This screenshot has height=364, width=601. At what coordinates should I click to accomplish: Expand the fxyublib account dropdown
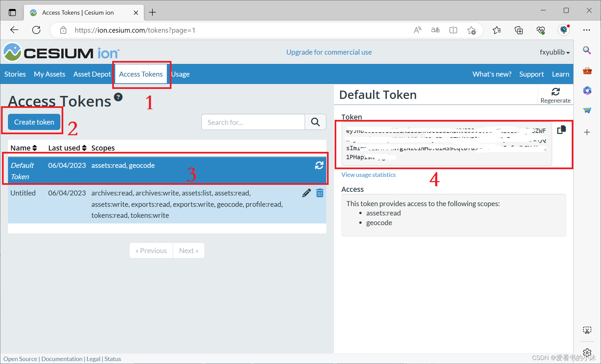point(555,52)
